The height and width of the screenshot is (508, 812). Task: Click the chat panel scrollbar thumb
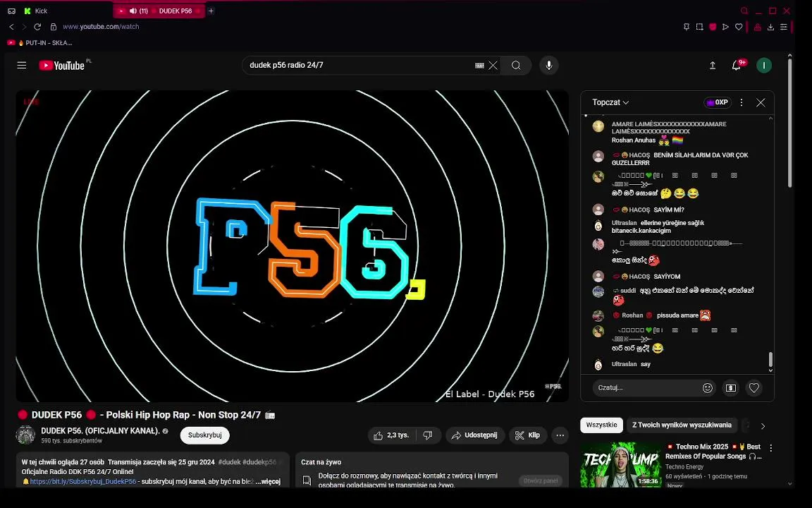[x=770, y=358]
